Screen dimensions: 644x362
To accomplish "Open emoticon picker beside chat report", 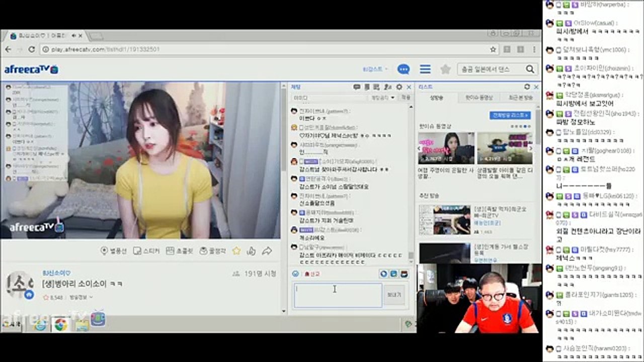I will 295,274.
